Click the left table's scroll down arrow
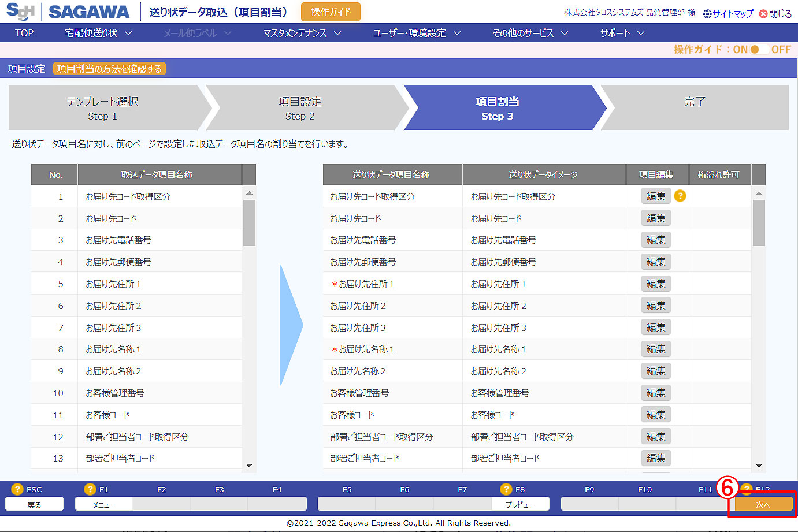The image size is (798, 532). pos(249,466)
